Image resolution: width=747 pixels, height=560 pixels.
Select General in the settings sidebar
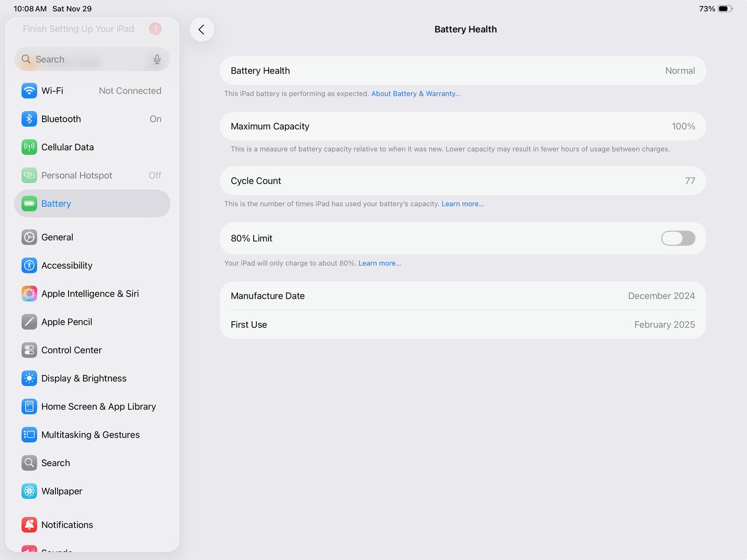(57, 237)
